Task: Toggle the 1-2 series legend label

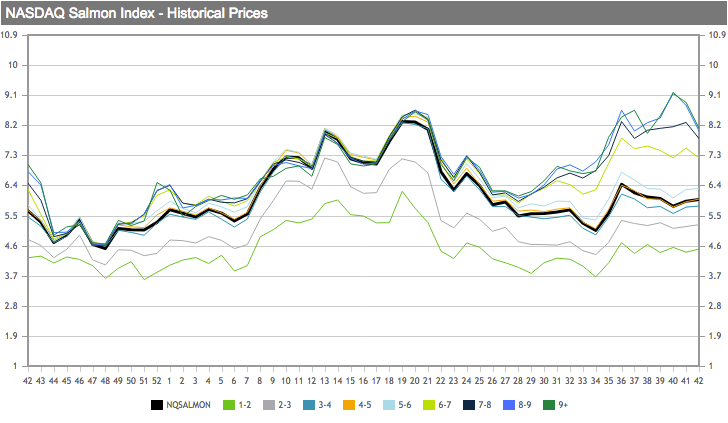Action: pyautogui.click(x=245, y=405)
